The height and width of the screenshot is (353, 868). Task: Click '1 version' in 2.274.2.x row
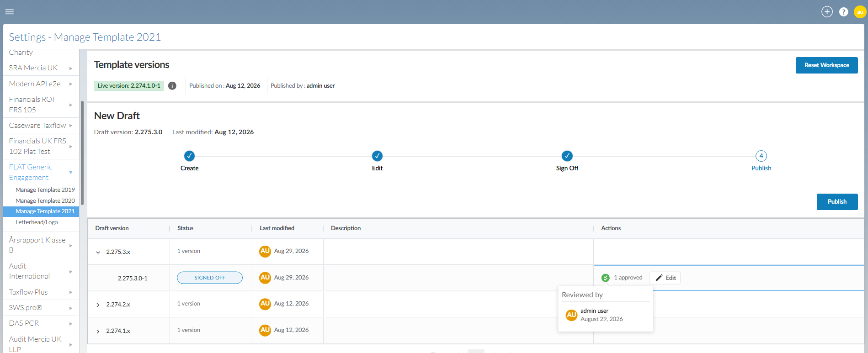tap(188, 304)
